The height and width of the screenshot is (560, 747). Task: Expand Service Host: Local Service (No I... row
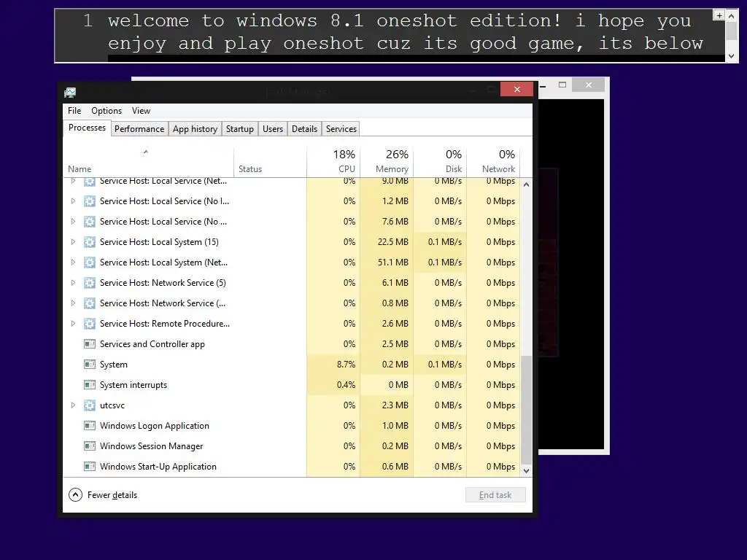click(73, 201)
